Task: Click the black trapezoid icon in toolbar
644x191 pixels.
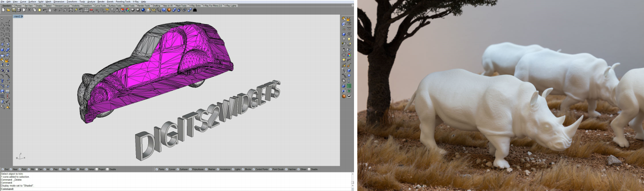Action: 195,10
